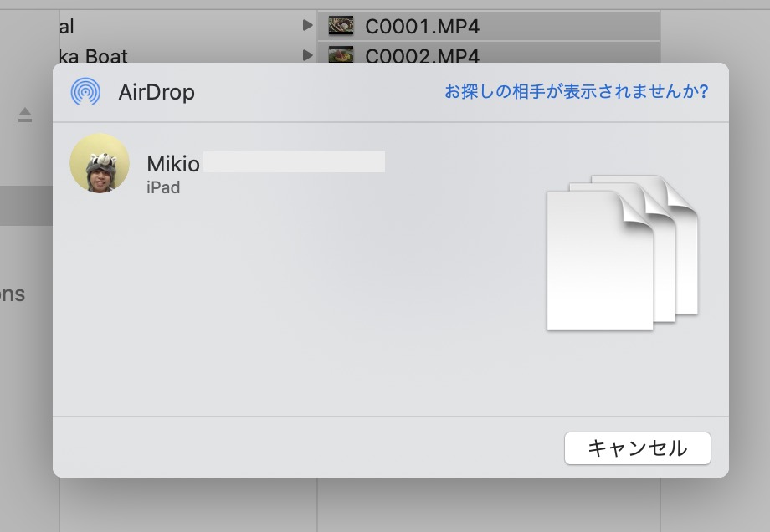Click the iPad device label
This screenshot has width=770, height=532.
pyautogui.click(x=163, y=187)
